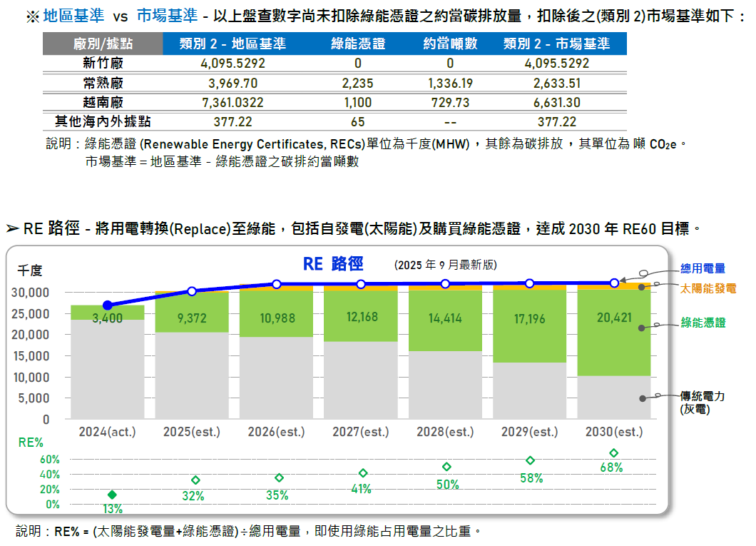Click the 總用電量 legend label
The width and height of the screenshot is (756, 546).
(x=703, y=268)
